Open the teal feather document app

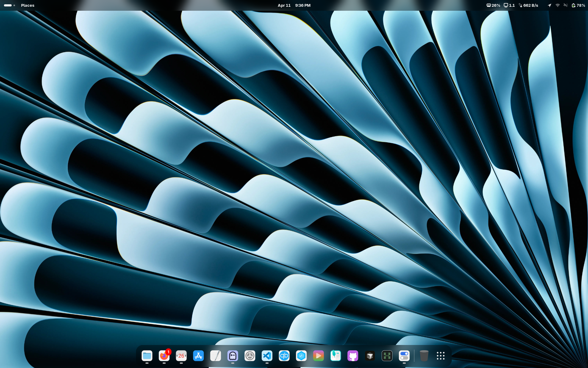(336, 356)
